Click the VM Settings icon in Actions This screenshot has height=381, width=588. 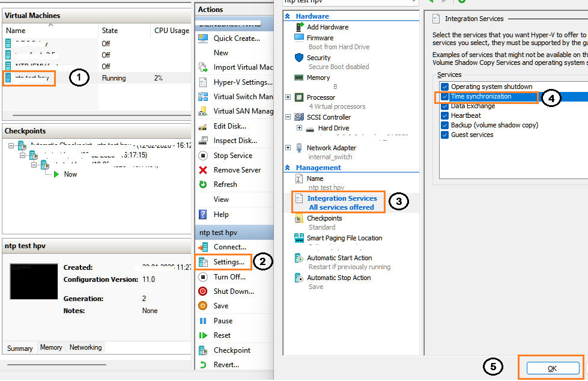[203, 262]
